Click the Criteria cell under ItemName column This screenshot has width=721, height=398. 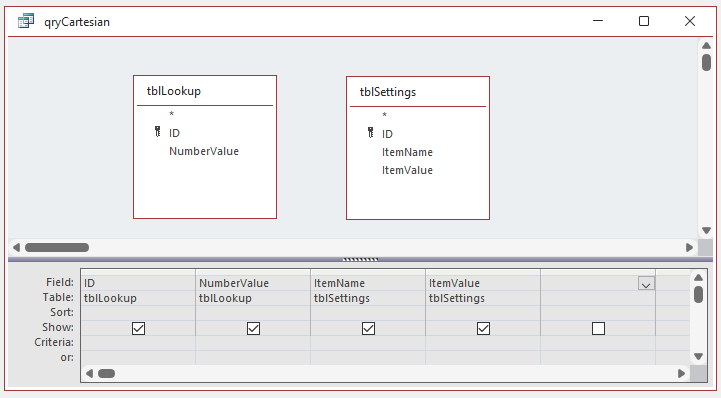tap(368, 343)
